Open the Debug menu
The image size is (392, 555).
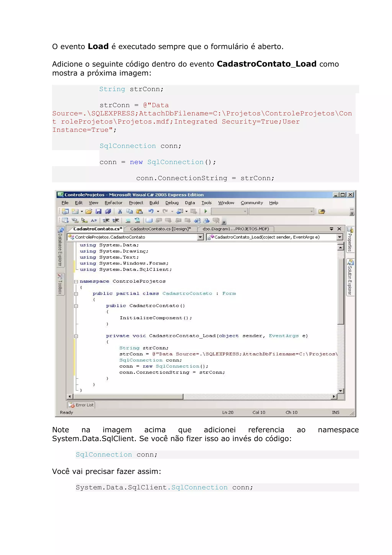[172, 203]
